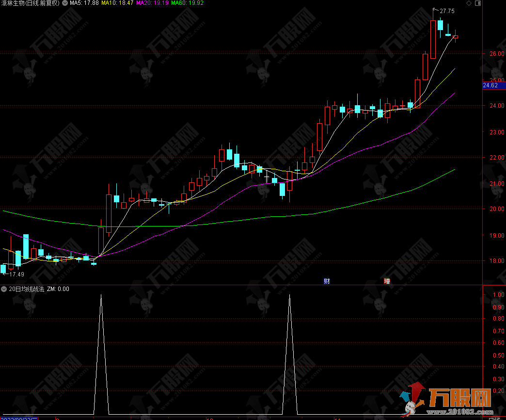Click the 23.00 price axis label
Screen dimensions: 506x420
pyautogui.click(x=497, y=132)
